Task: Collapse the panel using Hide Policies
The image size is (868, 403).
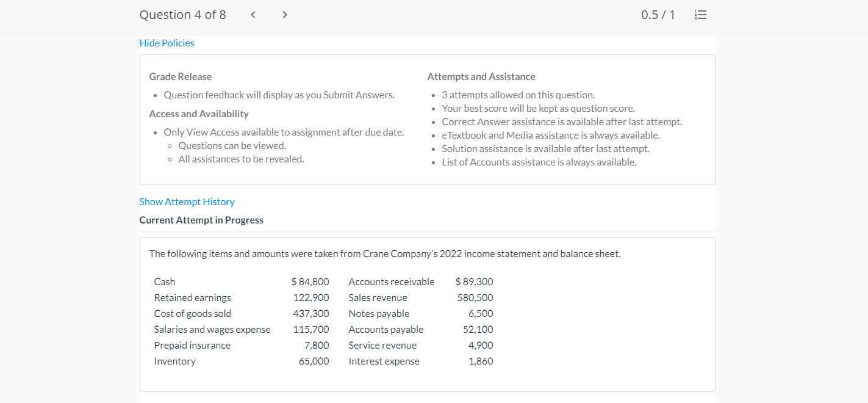Action: click(x=167, y=43)
